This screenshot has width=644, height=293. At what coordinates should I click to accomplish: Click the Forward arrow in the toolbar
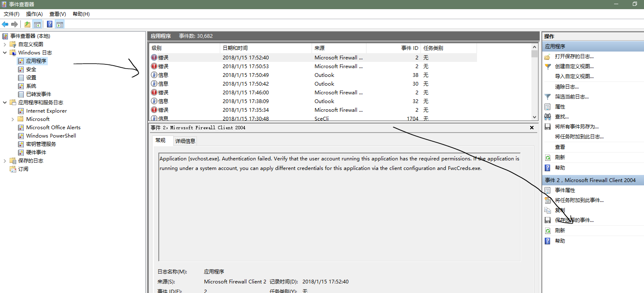pyautogui.click(x=15, y=25)
